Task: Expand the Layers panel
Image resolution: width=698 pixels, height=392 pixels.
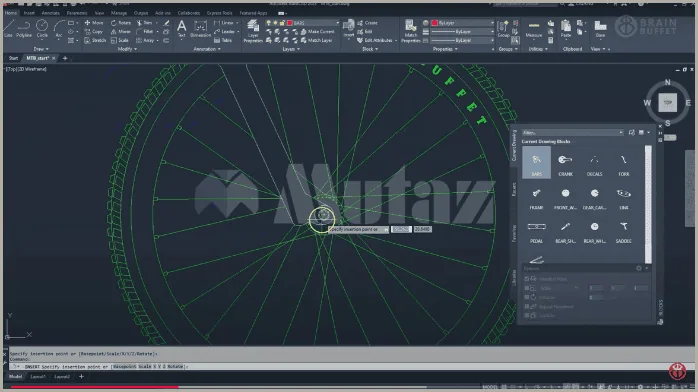Action: coord(291,49)
